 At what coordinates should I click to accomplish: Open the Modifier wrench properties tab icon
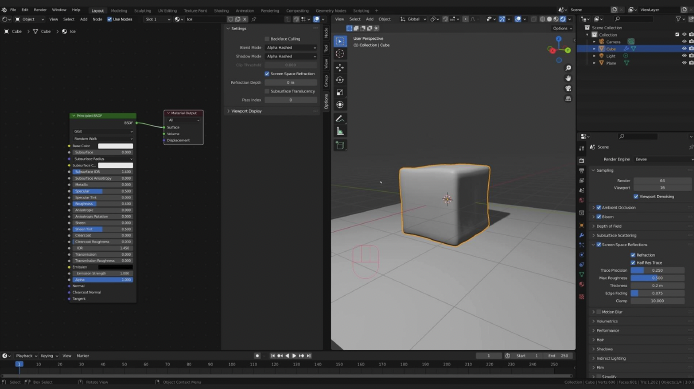click(582, 235)
